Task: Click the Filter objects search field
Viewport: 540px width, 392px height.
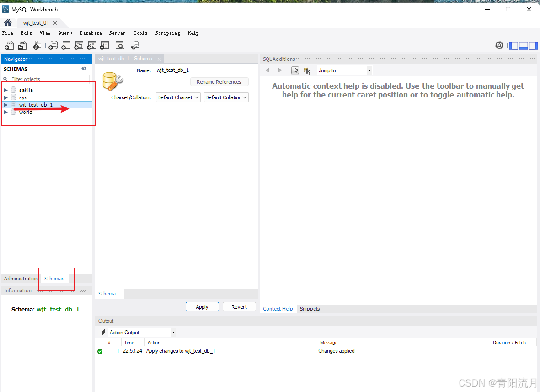Action: click(x=50, y=79)
